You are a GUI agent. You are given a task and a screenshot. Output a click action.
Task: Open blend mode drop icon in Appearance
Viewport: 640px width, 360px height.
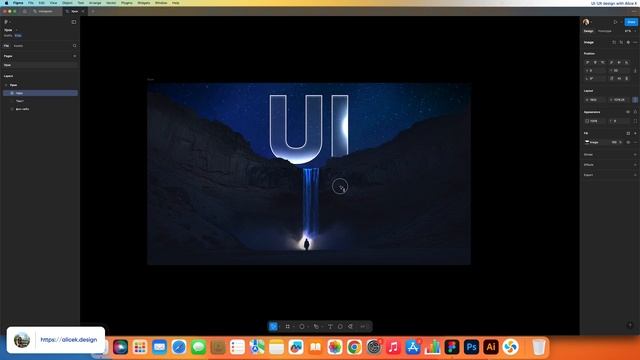tap(635, 112)
